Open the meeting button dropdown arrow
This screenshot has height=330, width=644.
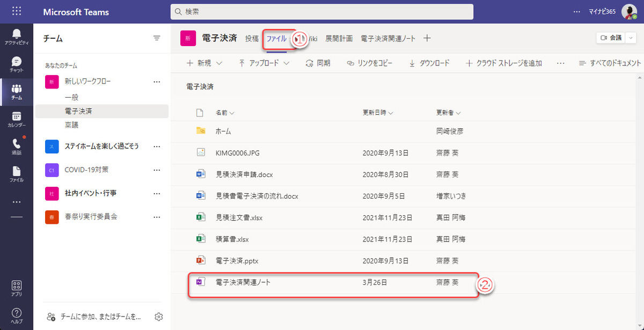point(631,38)
